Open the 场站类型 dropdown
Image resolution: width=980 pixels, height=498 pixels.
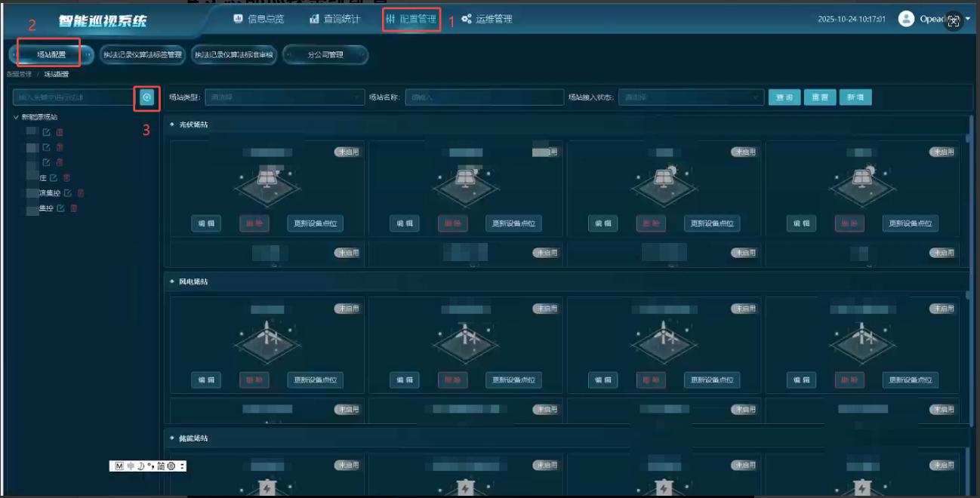coord(285,97)
